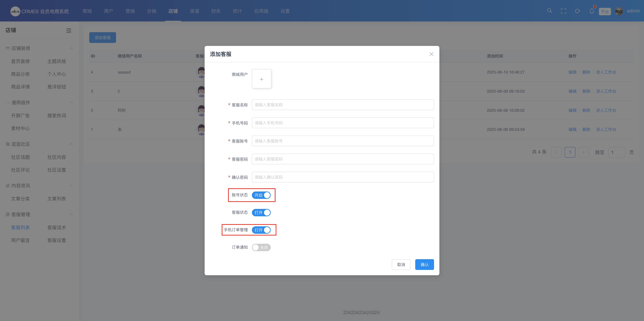
Task: Click the search magnifier icon in header
Action: (x=549, y=11)
